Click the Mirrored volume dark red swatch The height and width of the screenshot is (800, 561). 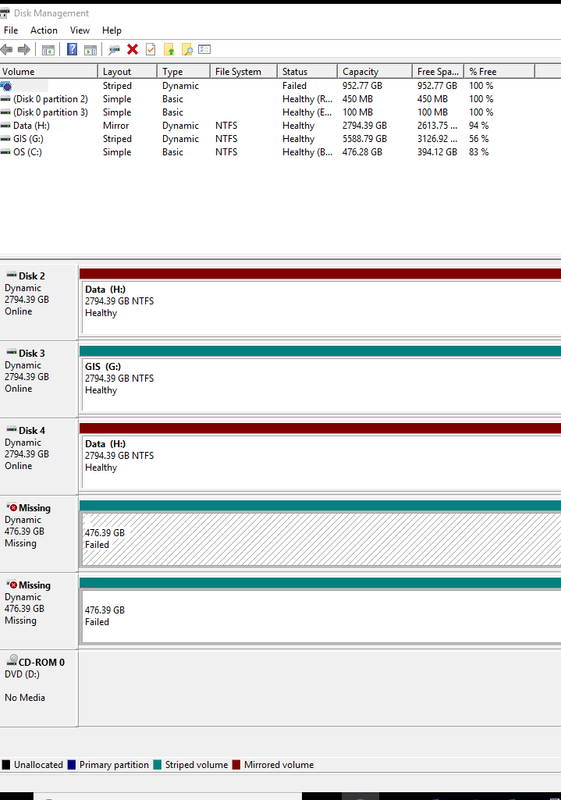(x=236, y=765)
